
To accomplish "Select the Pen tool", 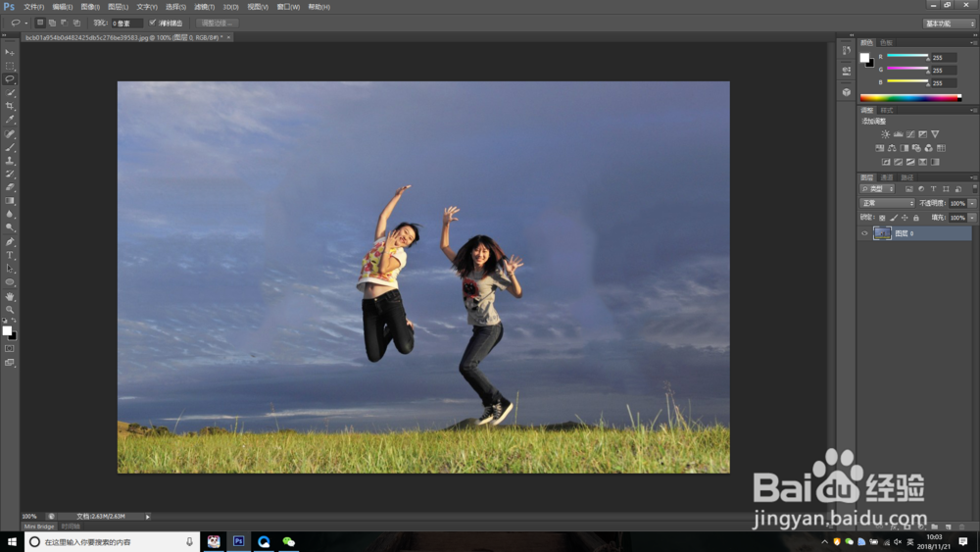I will pyautogui.click(x=10, y=242).
